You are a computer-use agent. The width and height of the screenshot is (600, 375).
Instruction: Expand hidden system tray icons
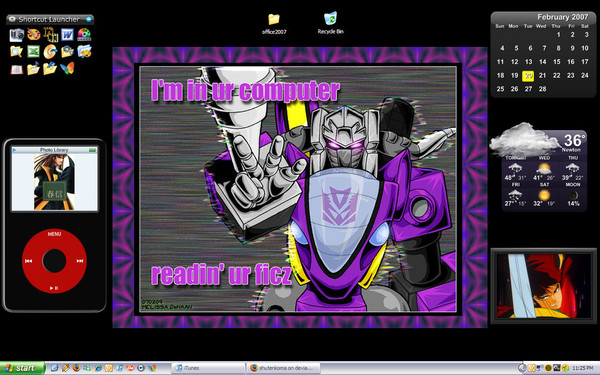(x=522, y=368)
